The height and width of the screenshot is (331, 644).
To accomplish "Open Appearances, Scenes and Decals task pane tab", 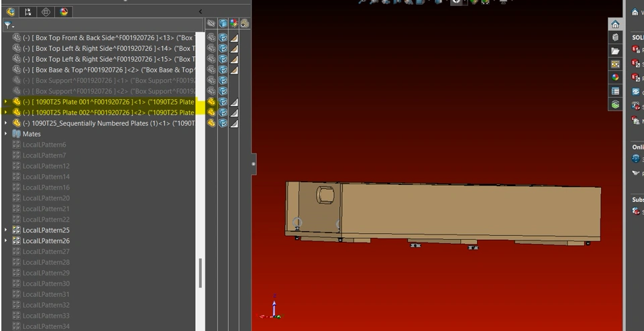I will 615,78.
